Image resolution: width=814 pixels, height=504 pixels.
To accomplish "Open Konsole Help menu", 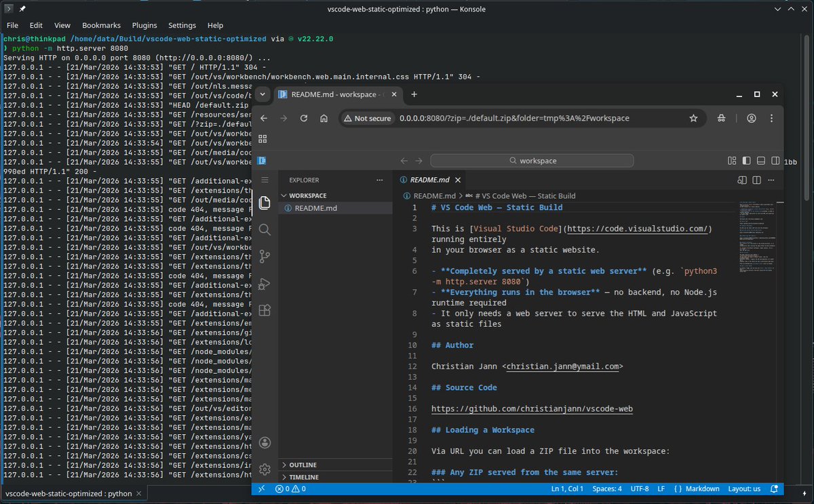I will point(215,25).
